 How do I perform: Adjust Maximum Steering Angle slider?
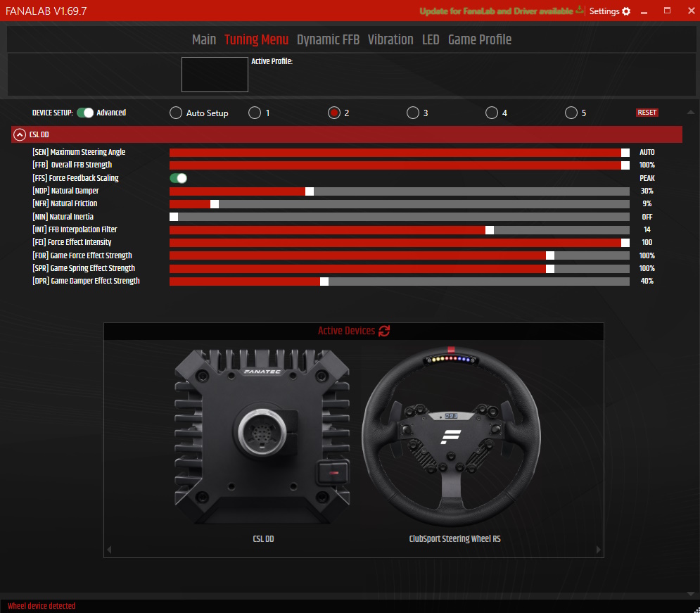click(x=400, y=153)
